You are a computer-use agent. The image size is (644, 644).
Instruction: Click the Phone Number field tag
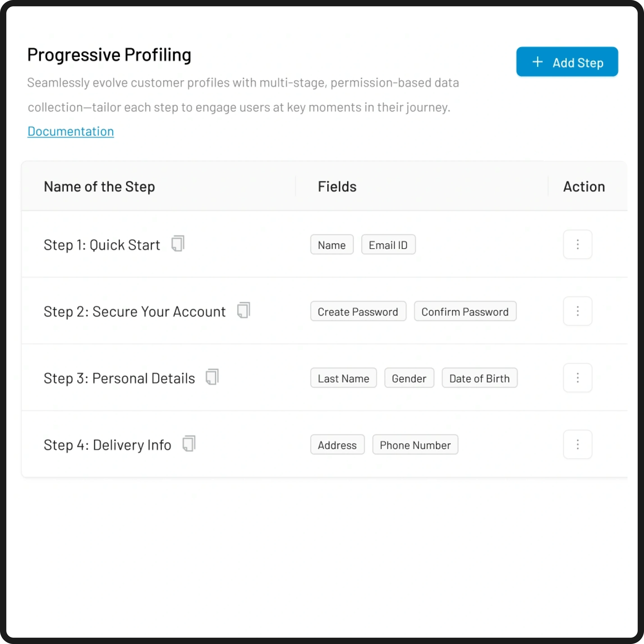(x=415, y=445)
